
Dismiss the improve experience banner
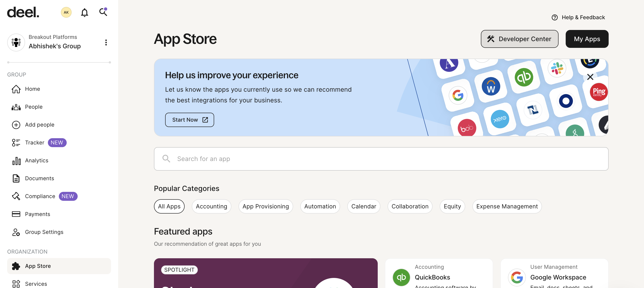tap(590, 77)
